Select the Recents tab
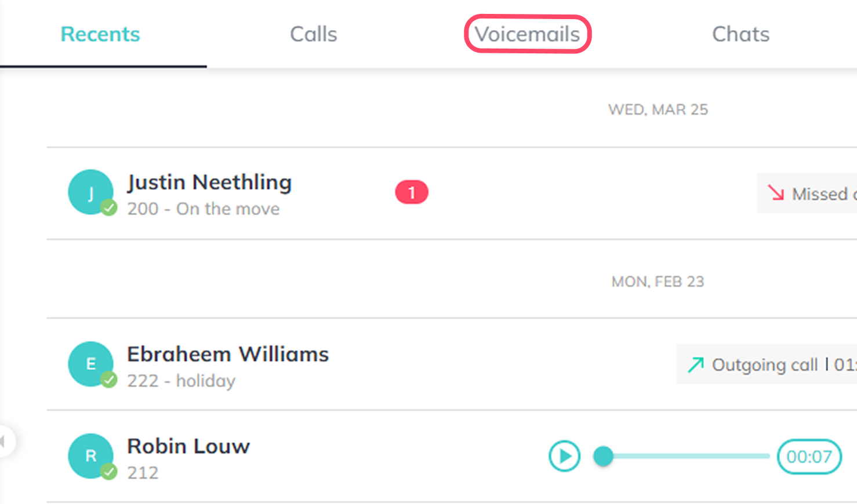 (100, 34)
